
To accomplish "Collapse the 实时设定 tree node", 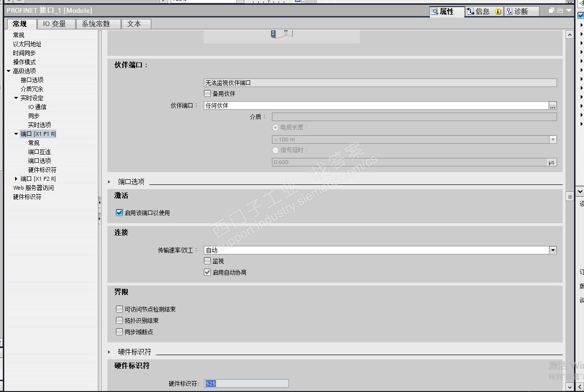I will point(16,98).
